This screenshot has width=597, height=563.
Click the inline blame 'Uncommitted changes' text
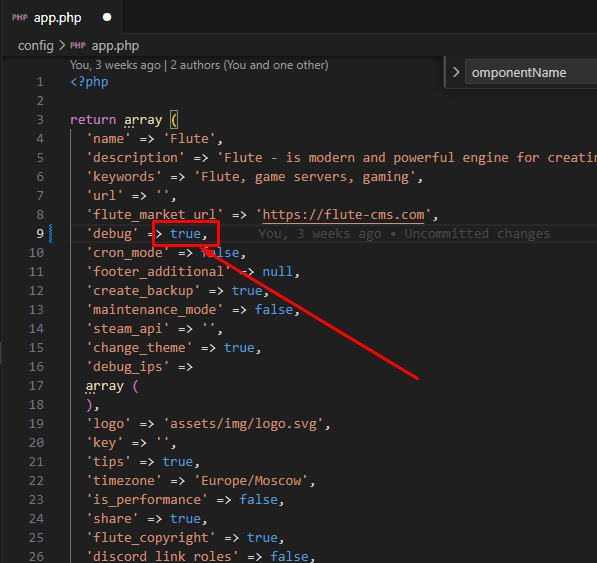click(477, 234)
